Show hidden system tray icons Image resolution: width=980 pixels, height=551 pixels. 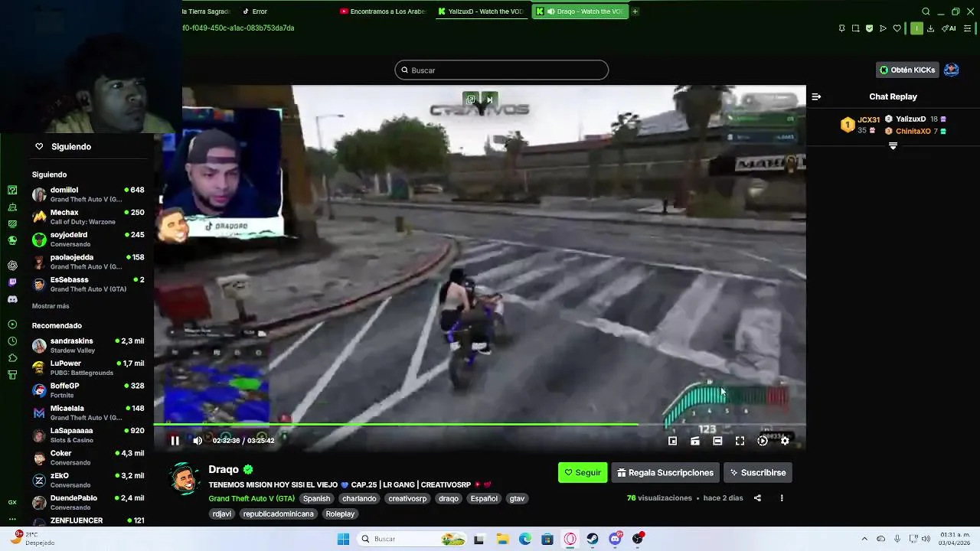[864, 539]
